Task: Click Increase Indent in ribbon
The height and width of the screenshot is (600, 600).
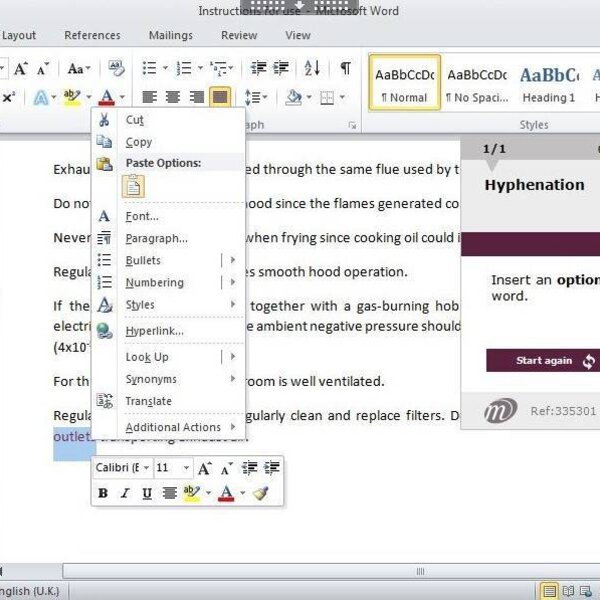Action: [x=281, y=68]
